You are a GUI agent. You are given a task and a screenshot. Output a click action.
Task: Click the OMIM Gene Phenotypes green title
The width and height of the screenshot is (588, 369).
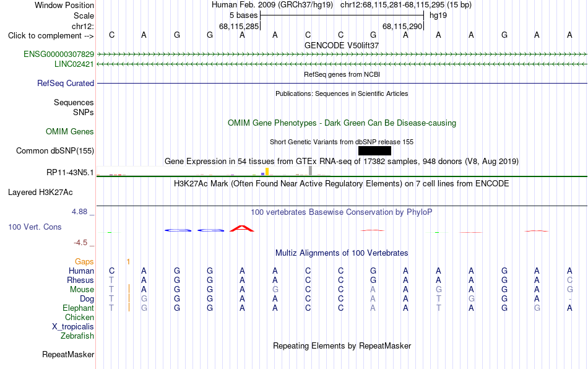tap(342, 123)
